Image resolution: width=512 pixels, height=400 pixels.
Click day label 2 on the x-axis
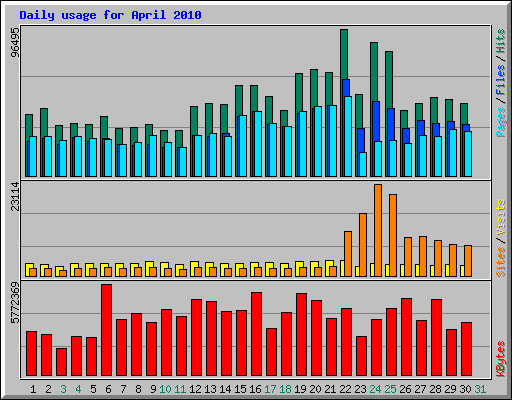point(48,389)
